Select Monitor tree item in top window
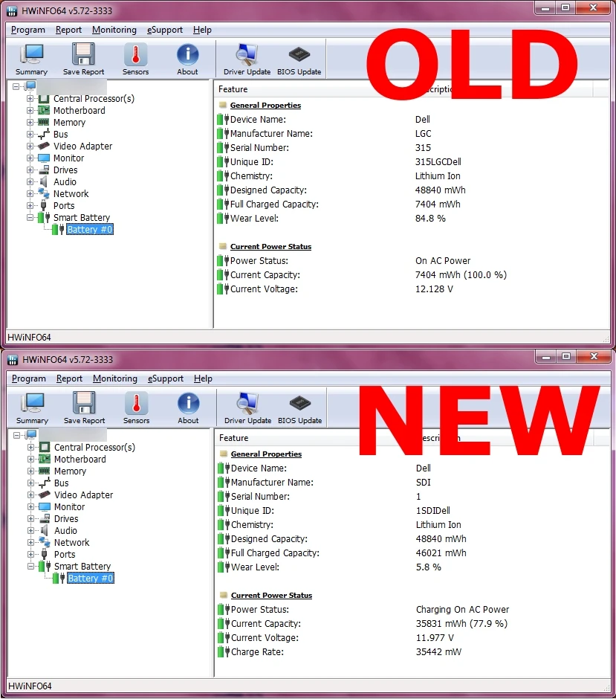The image size is (616, 699). (x=68, y=158)
